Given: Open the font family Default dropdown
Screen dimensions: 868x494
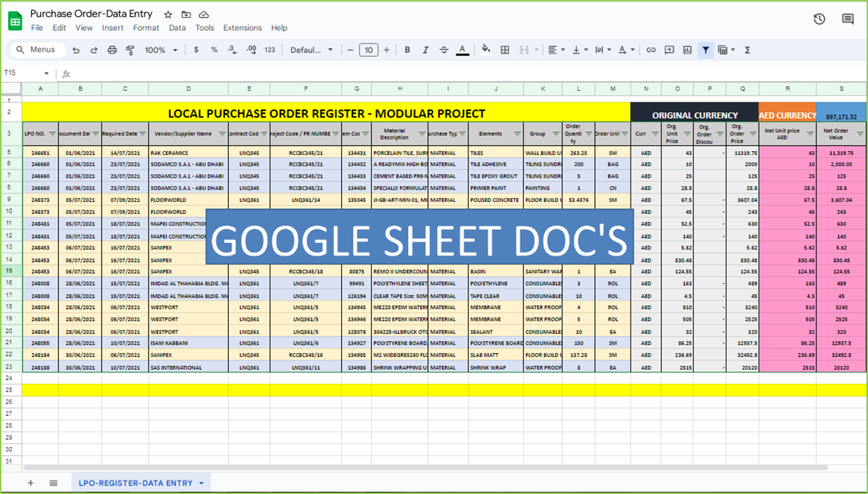Looking at the screenshot, I should pyautogui.click(x=312, y=50).
